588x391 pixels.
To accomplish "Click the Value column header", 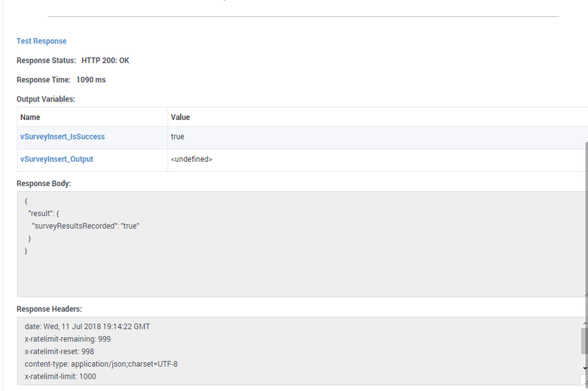I will coord(378,117).
